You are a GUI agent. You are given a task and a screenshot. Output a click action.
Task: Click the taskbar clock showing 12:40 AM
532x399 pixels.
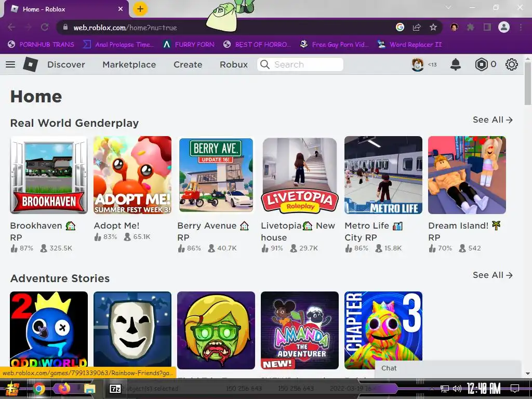pyautogui.click(x=484, y=389)
